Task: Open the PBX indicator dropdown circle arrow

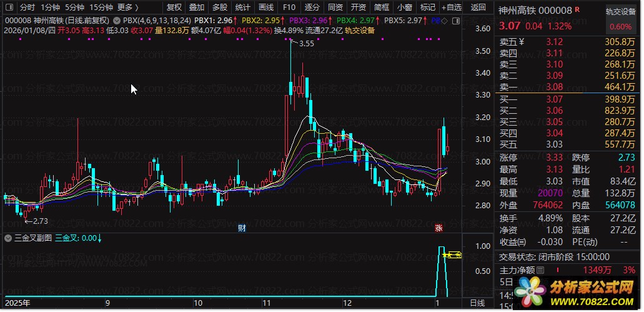Action: tap(117, 20)
